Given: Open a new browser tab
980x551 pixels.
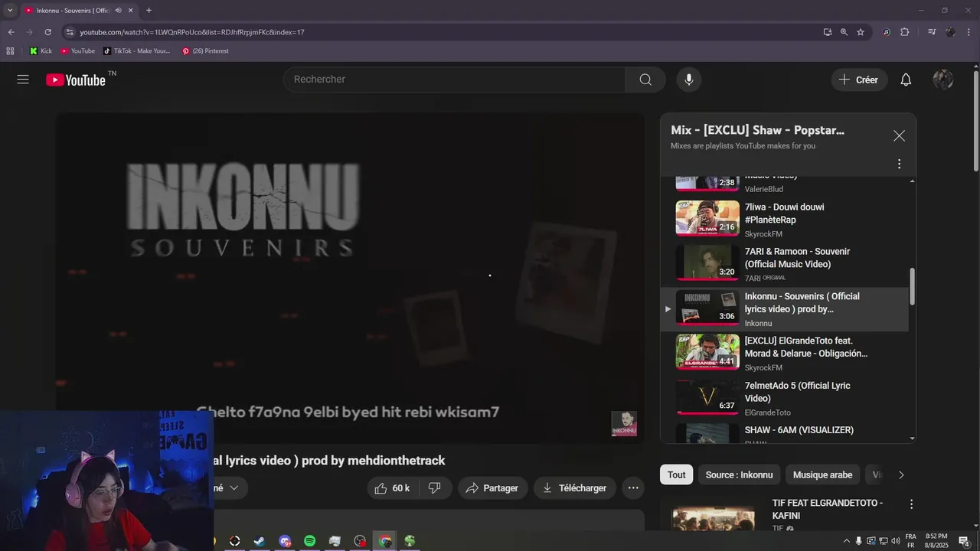Looking at the screenshot, I should pos(149,11).
